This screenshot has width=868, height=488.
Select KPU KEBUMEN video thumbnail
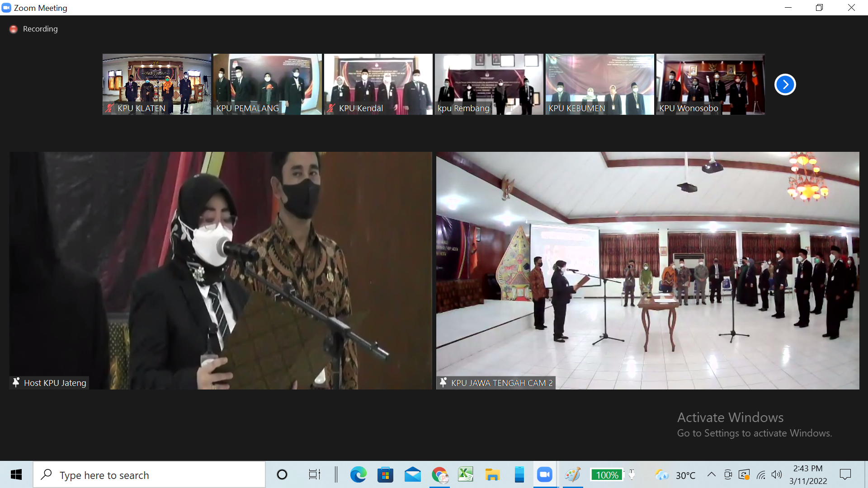coord(599,84)
